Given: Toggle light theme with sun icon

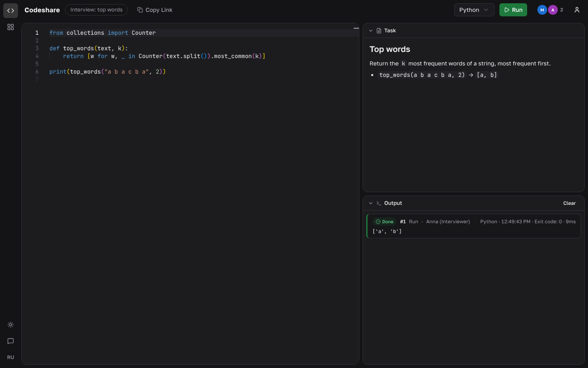Looking at the screenshot, I should click(11, 325).
